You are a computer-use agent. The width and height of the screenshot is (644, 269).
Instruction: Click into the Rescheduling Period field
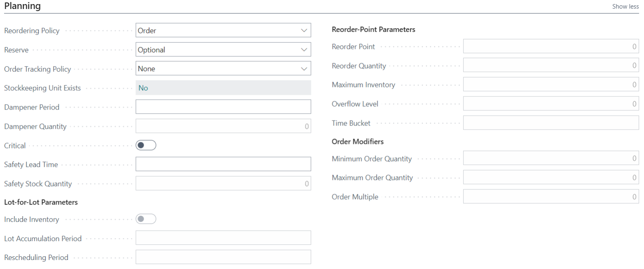coord(223,257)
